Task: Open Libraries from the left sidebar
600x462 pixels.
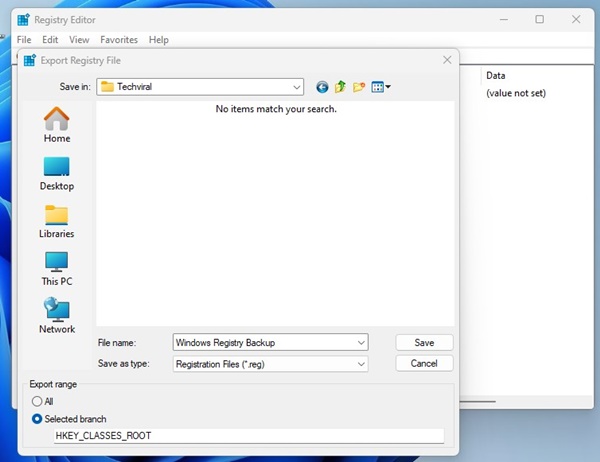Action: click(57, 220)
